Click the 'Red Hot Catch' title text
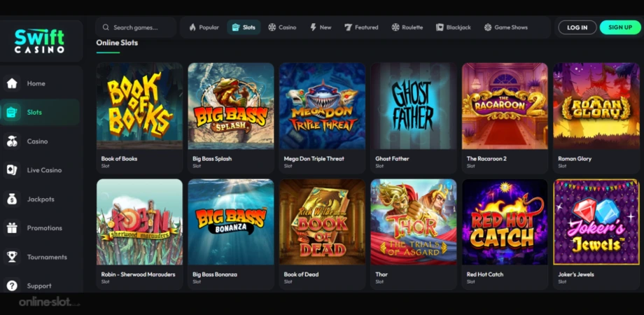 coord(484,274)
